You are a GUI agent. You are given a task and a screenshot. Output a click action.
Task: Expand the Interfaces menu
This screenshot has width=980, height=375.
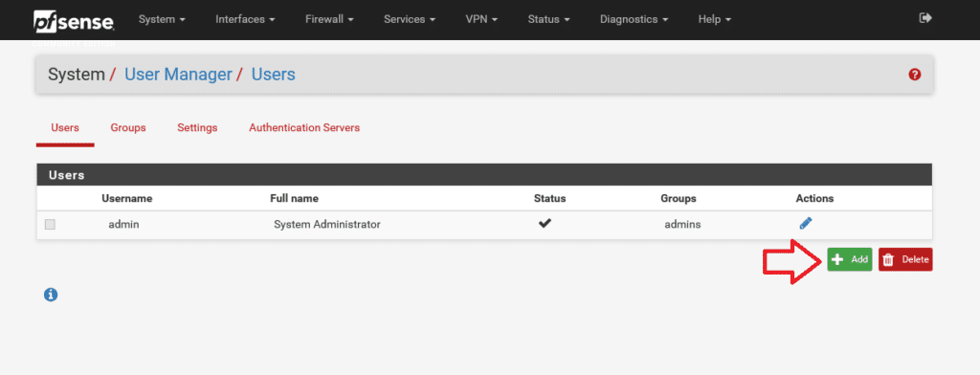coord(245,19)
